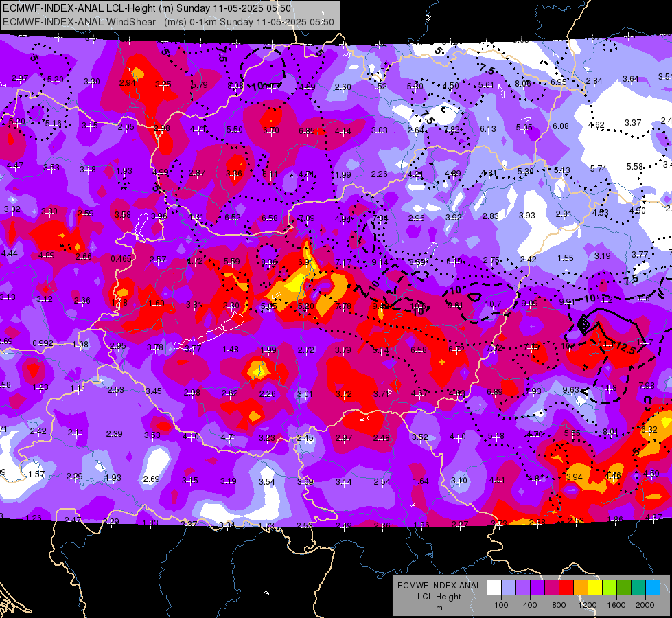672x618 pixels.
Task: Click the map value 3.64
Action: coord(630,78)
